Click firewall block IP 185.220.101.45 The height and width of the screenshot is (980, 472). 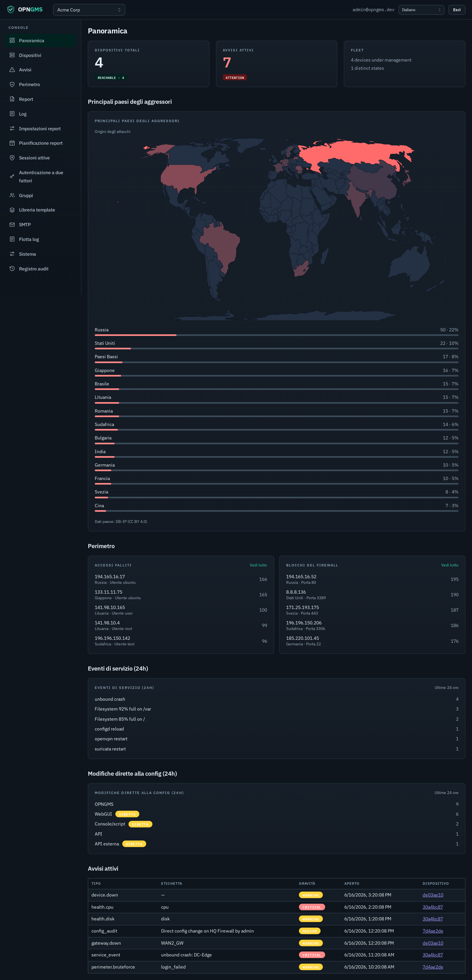(303, 638)
